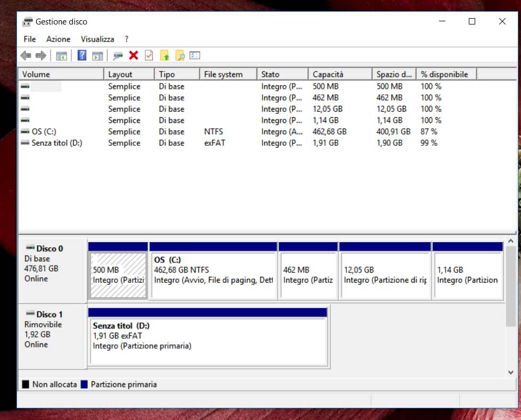
Task: Click the red X delete icon
Action: tap(134, 55)
